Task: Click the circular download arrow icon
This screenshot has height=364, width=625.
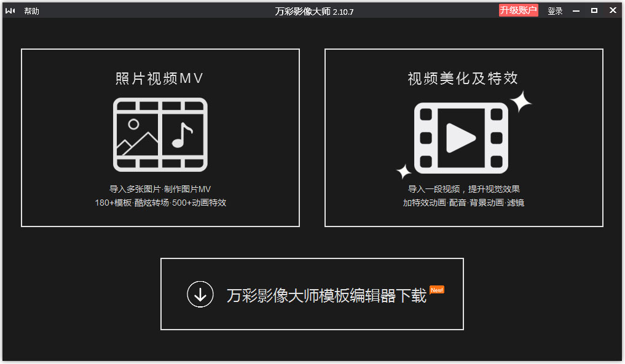Action: coord(200,294)
